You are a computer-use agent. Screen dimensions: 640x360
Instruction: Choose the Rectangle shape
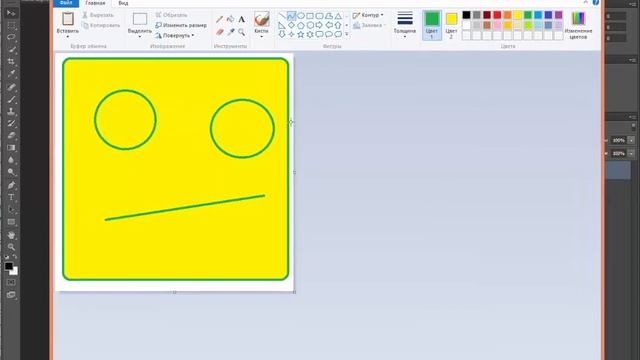click(310, 16)
